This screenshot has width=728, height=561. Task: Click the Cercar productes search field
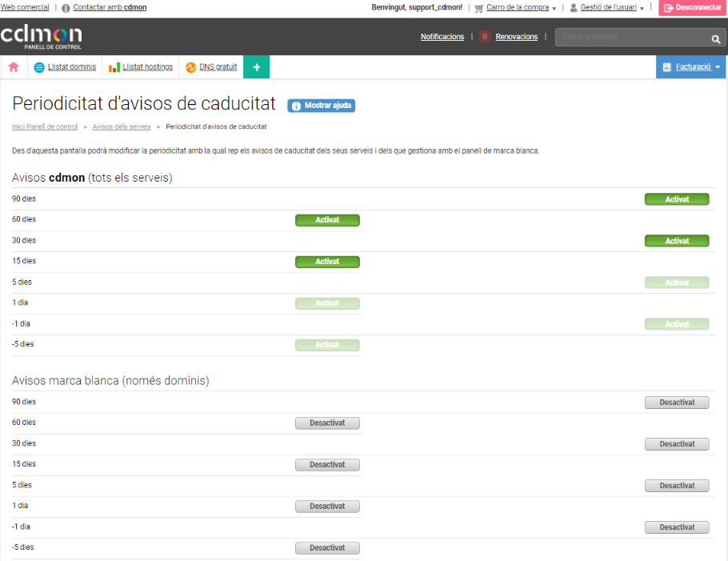[634, 37]
